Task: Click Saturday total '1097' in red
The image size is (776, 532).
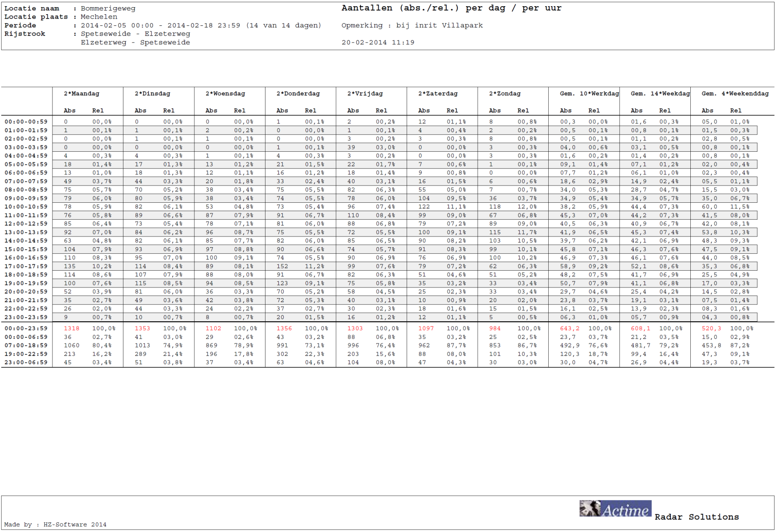Action: (x=426, y=328)
